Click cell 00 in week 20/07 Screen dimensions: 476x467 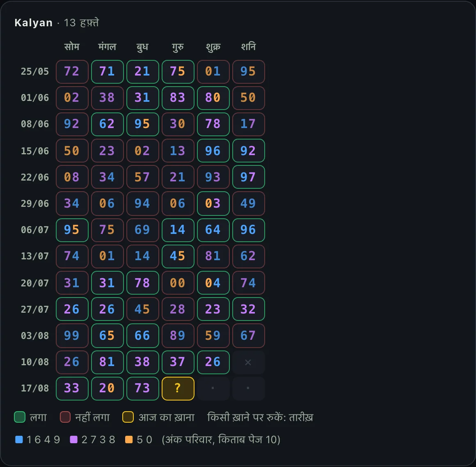pos(178,283)
